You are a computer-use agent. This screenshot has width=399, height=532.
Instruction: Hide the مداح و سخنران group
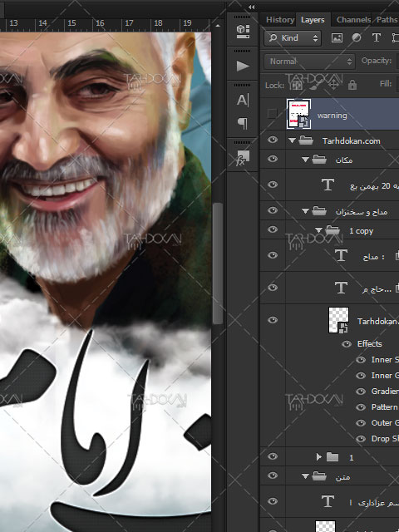click(x=273, y=210)
